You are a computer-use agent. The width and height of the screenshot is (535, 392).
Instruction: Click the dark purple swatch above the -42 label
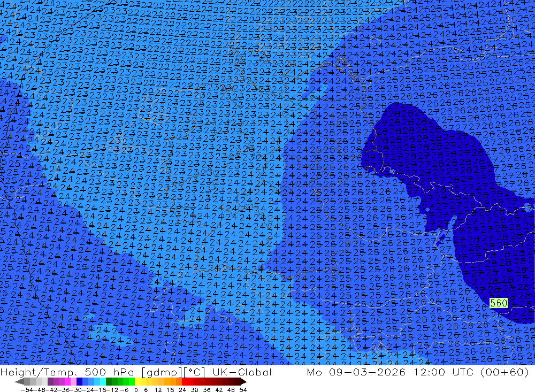(x=50, y=382)
